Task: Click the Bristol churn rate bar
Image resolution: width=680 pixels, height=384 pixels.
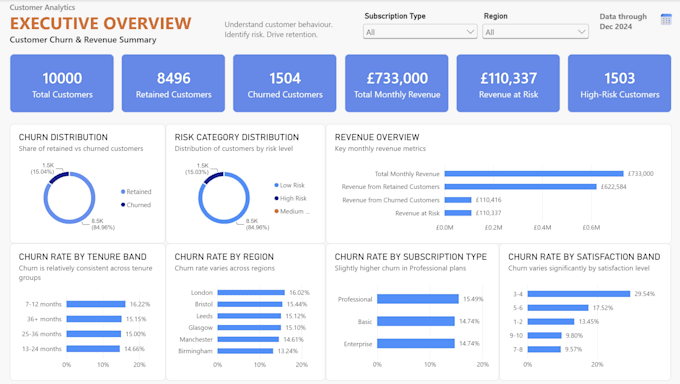Action: [250, 304]
